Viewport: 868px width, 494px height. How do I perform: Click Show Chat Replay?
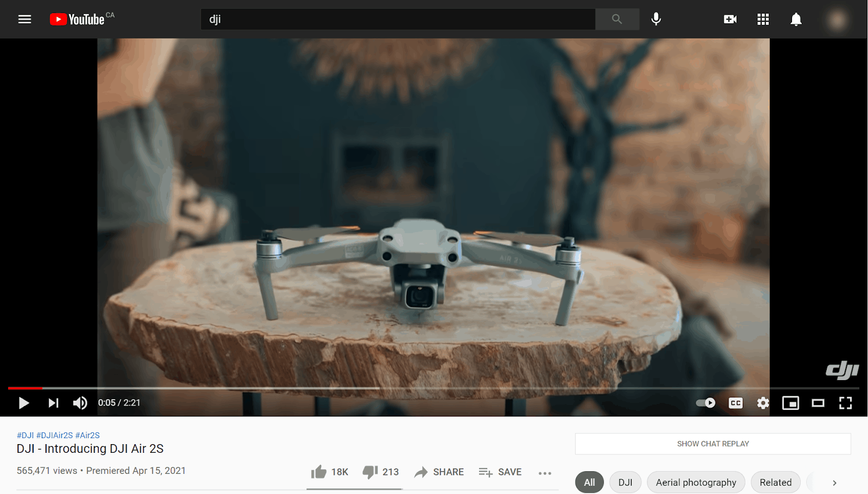(x=713, y=444)
